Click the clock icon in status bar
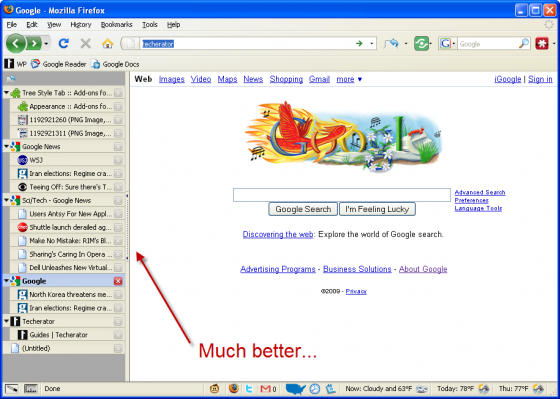560x399 pixels. click(315, 389)
